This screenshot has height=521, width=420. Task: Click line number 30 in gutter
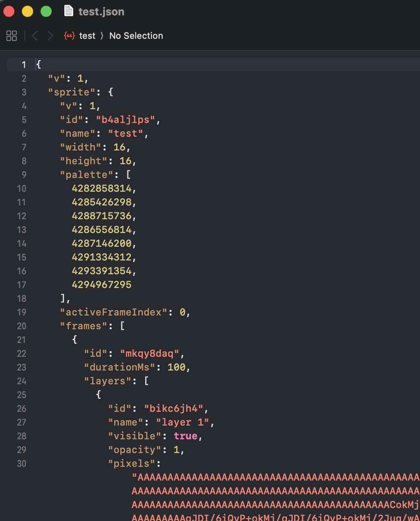point(21,464)
